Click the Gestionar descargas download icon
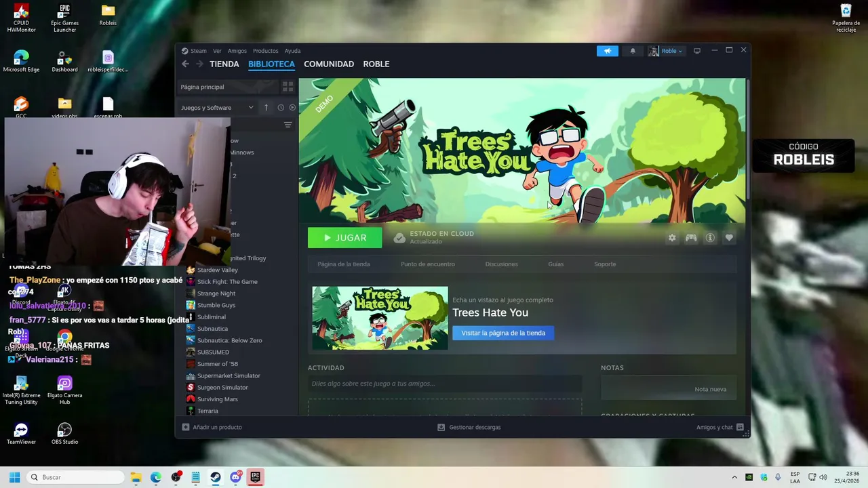Image resolution: width=868 pixels, height=488 pixels. pyautogui.click(x=441, y=427)
